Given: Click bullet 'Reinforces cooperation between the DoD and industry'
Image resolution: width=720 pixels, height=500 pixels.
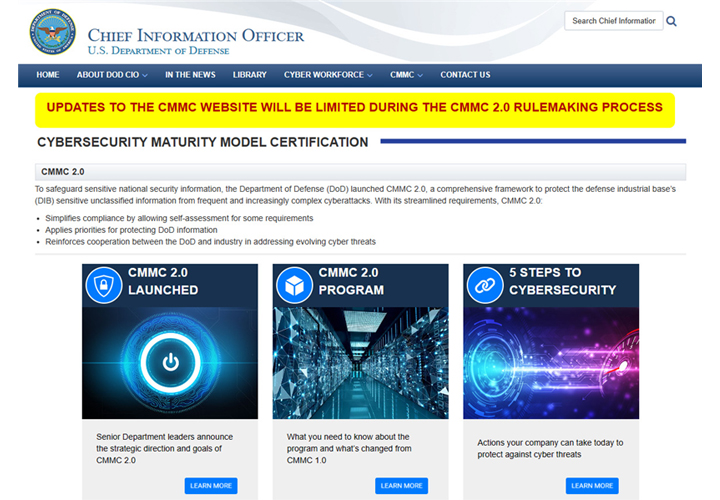Looking at the screenshot, I should (x=210, y=242).
